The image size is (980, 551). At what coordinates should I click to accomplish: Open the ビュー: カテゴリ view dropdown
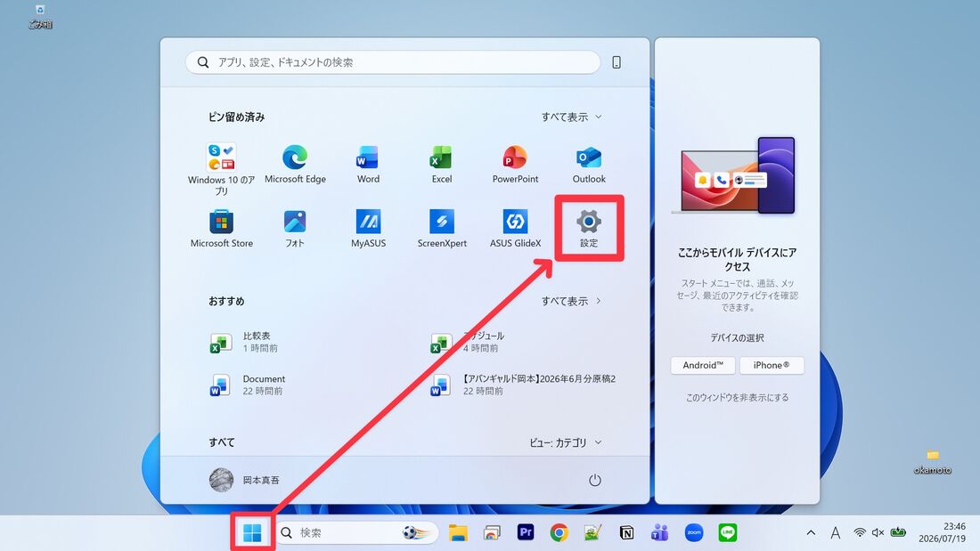pos(566,442)
